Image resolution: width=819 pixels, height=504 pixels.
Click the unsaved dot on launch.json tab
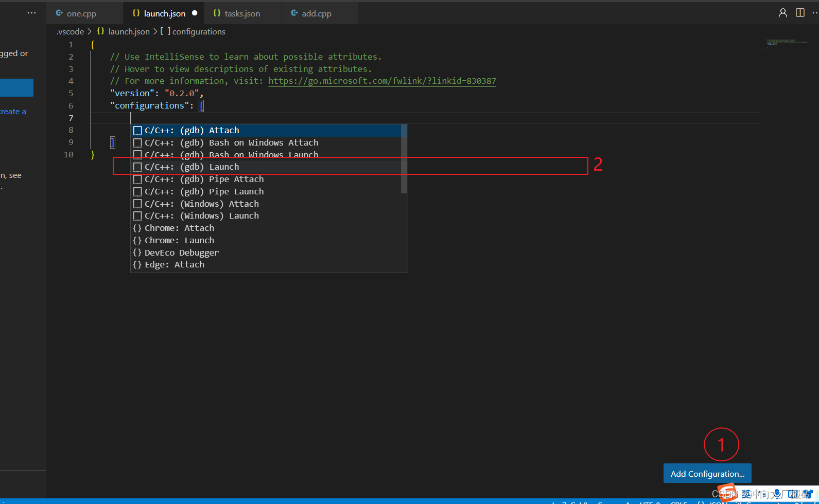(195, 13)
